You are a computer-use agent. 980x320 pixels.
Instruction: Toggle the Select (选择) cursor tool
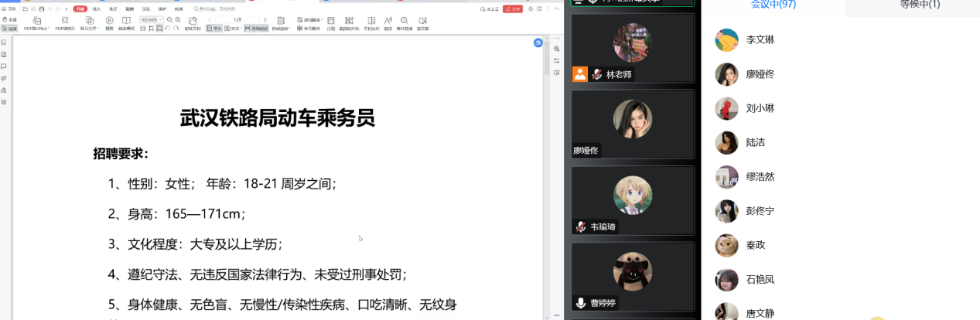(10, 28)
